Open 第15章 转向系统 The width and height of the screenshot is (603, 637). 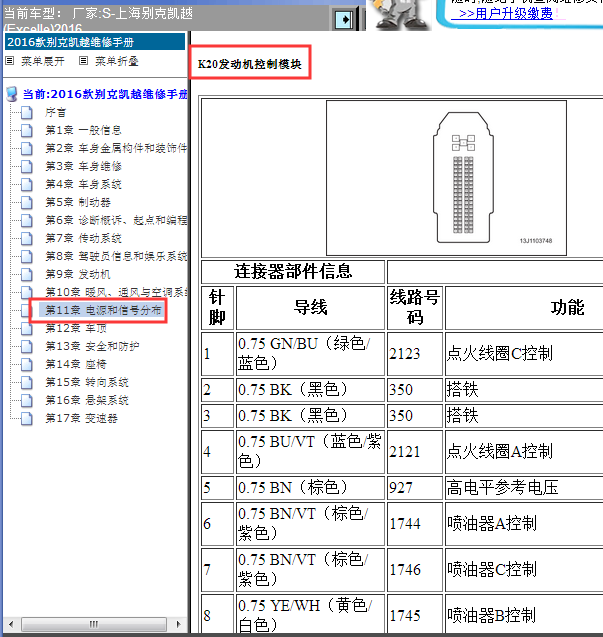[x=87, y=382]
